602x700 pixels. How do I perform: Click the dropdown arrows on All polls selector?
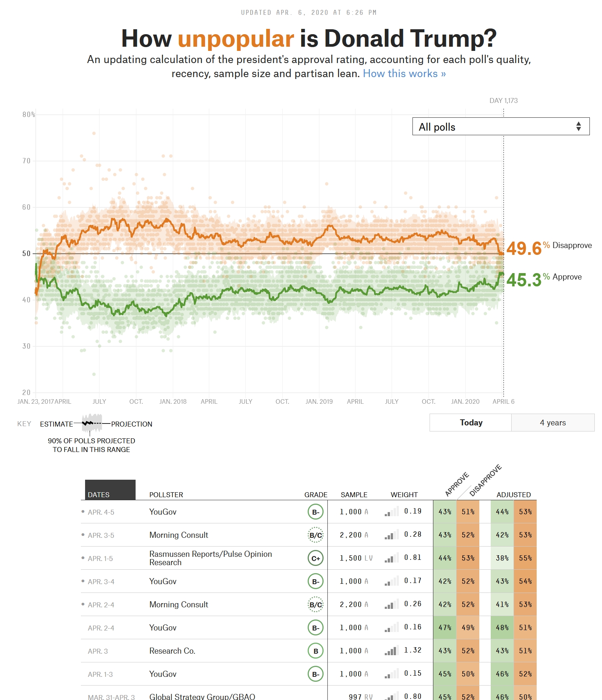pyautogui.click(x=578, y=126)
